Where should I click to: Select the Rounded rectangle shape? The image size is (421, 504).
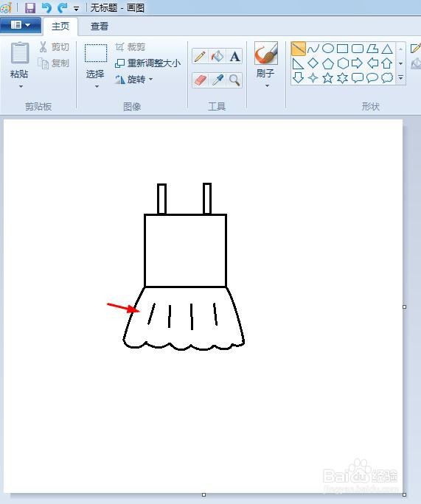click(358, 49)
